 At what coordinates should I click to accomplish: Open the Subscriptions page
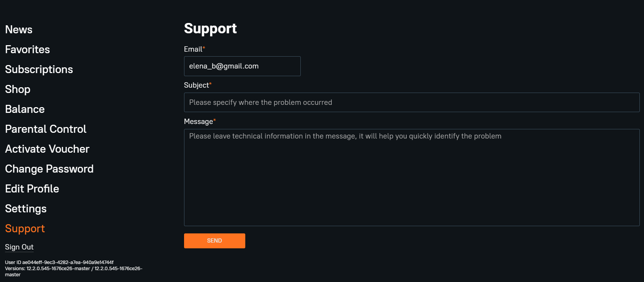[x=39, y=69]
